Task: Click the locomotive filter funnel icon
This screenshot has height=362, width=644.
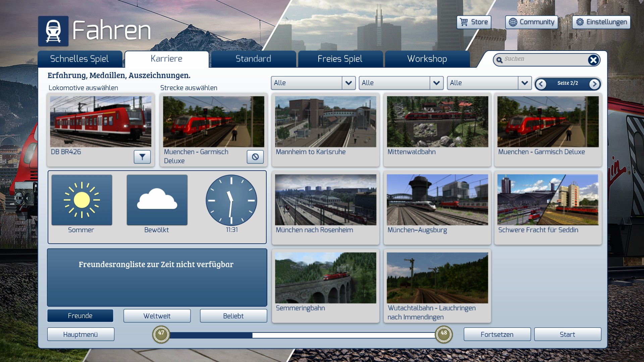Action: 142,157
